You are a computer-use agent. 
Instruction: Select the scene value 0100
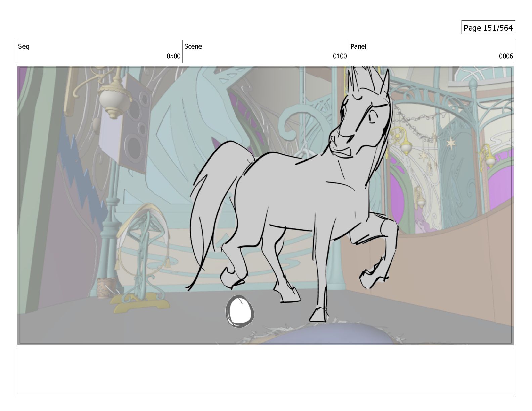340,56
